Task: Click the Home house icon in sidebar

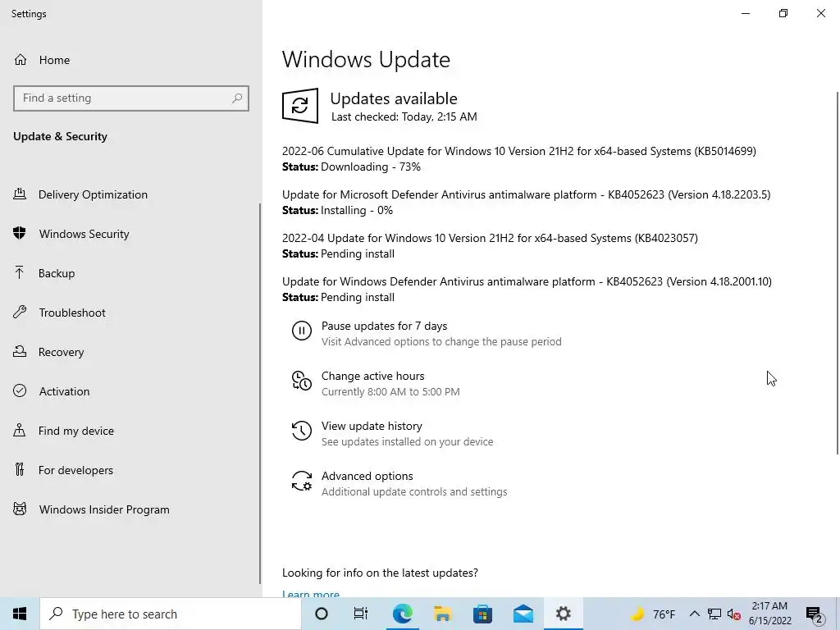Action: [21, 59]
